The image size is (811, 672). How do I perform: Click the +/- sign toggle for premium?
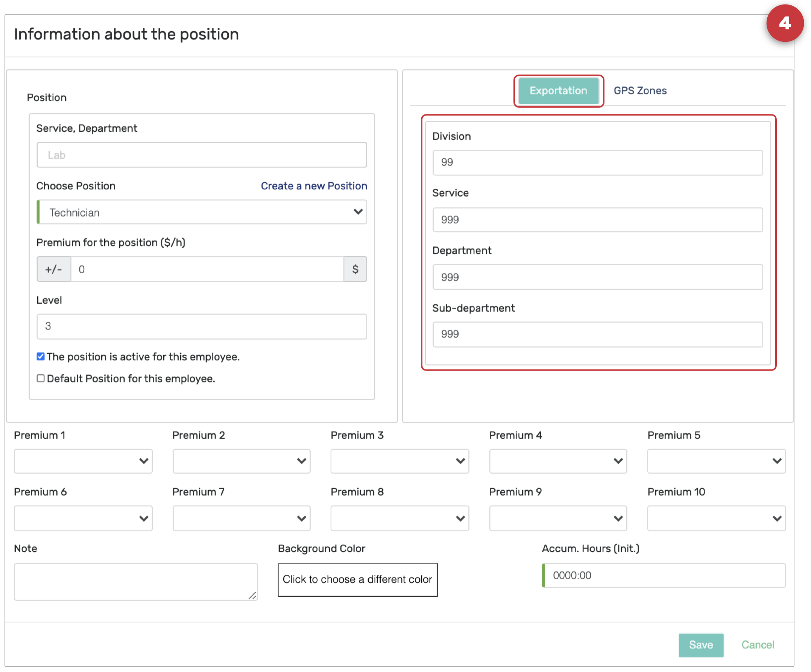point(53,269)
